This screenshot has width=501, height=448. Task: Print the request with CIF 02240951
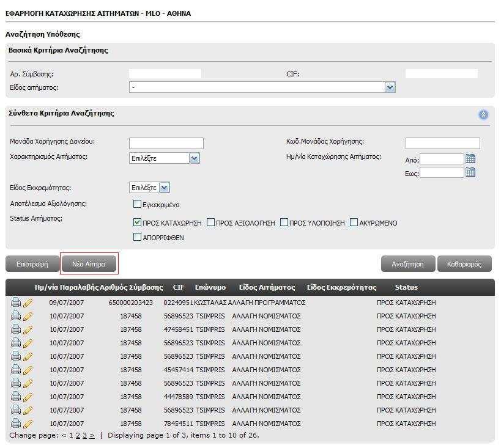(x=16, y=302)
